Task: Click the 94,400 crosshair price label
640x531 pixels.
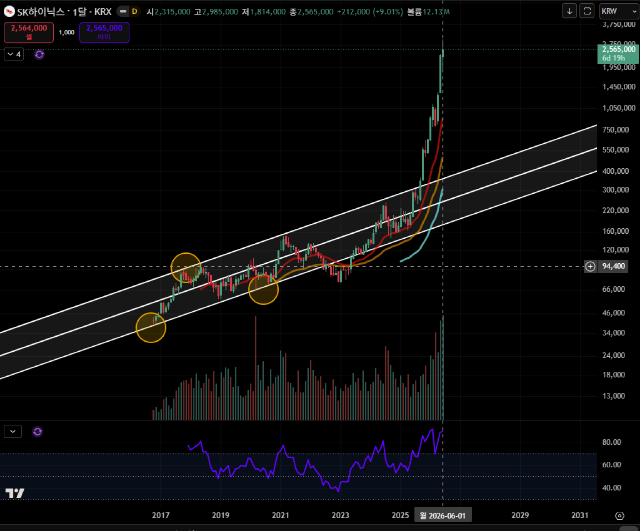Action: click(x=613, y=266)
